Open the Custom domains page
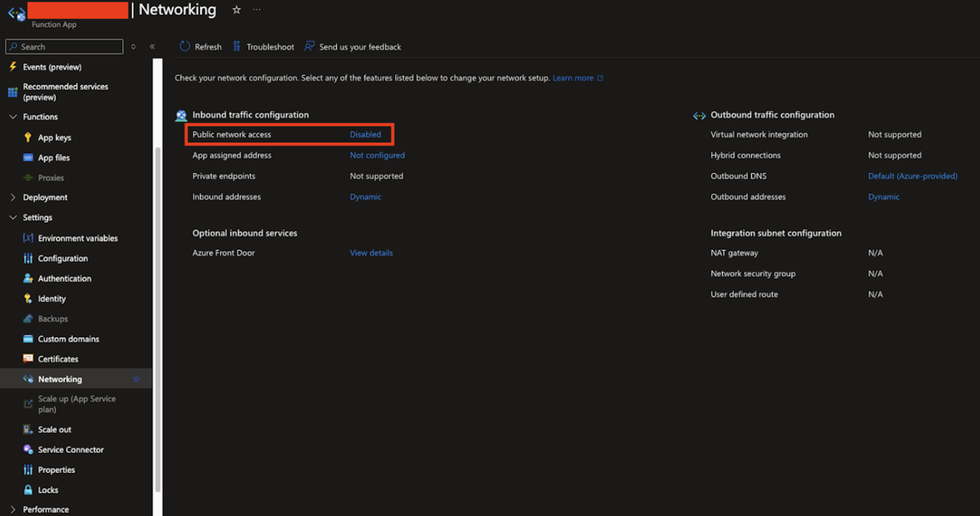 (68, 339)
